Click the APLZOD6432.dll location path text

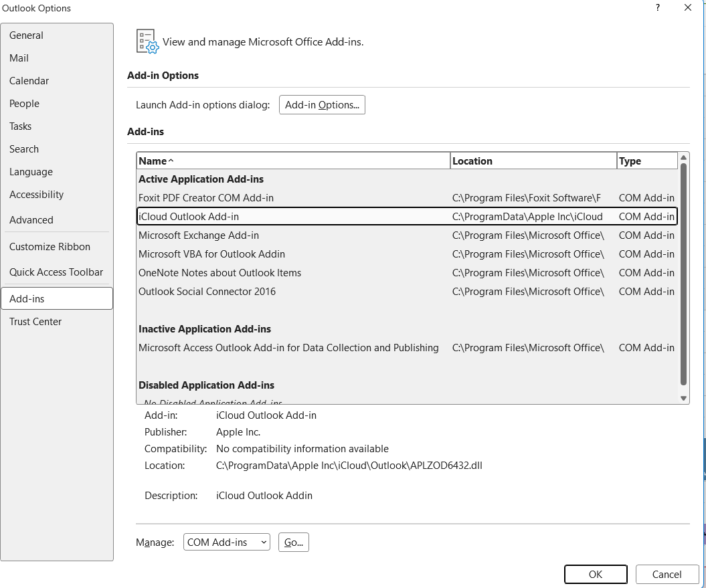pos(349,466)
